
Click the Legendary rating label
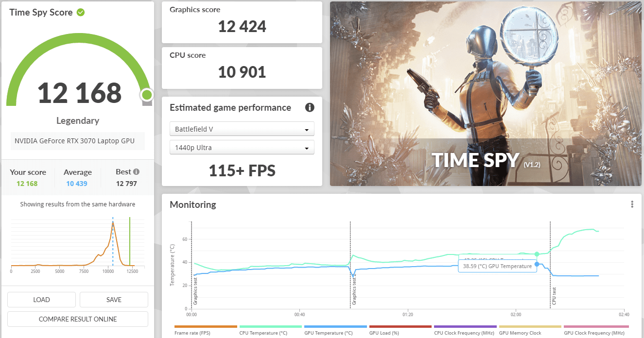pos(78,120)
